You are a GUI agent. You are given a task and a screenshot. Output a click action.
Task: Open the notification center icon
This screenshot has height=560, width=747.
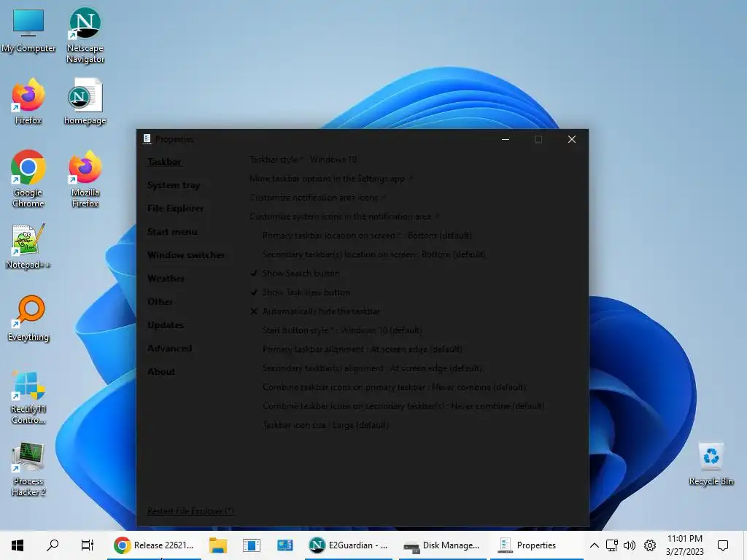tap(723, 545)
